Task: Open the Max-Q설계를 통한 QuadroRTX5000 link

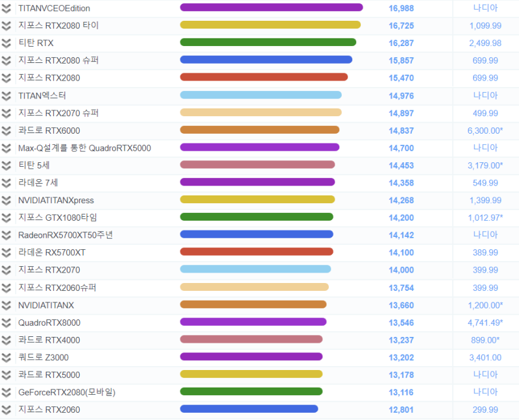Action: tap(84, 148)
